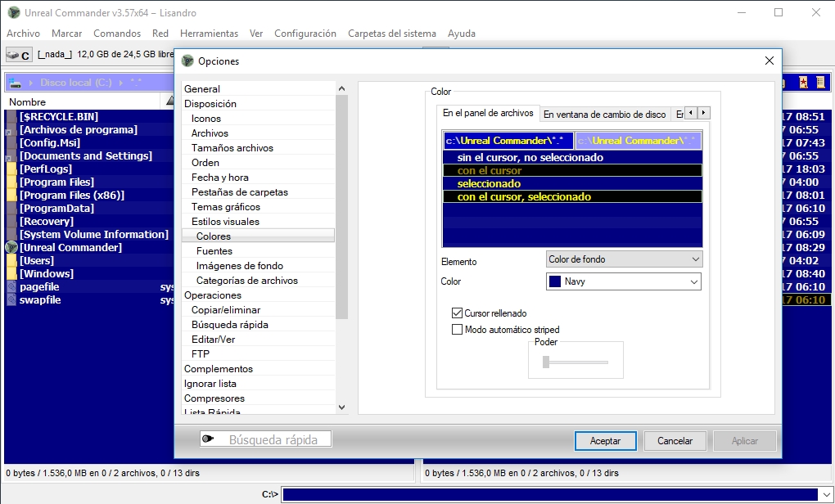Click the drive C button
The width and height of the screenshot is (835, 504).
(19, 55)
